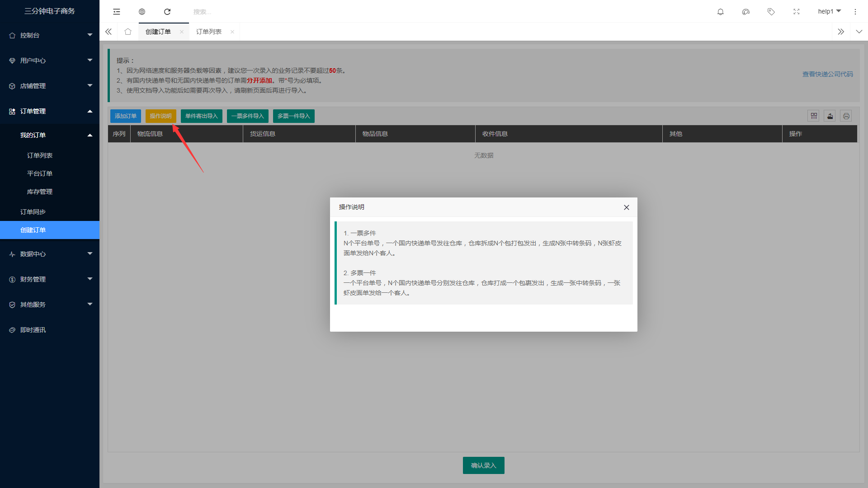
Task: Click the sidebar collapse menu icon
Action: [117, 12]
